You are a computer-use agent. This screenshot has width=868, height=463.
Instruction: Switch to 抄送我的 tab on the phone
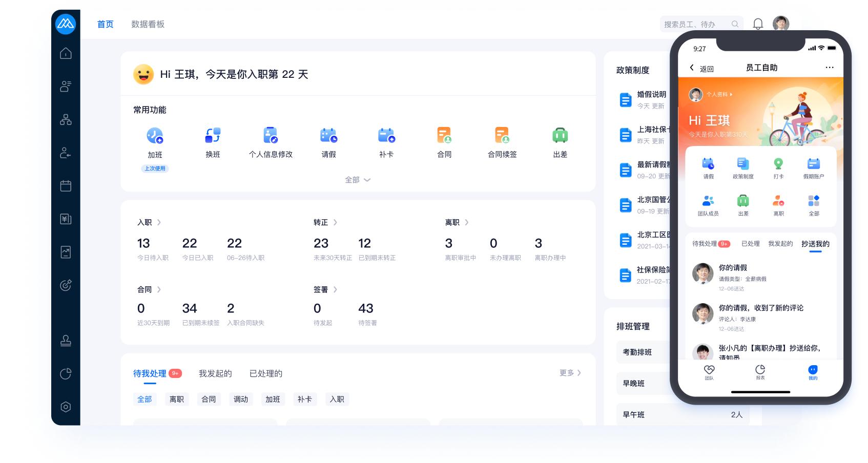click(815, 244)
